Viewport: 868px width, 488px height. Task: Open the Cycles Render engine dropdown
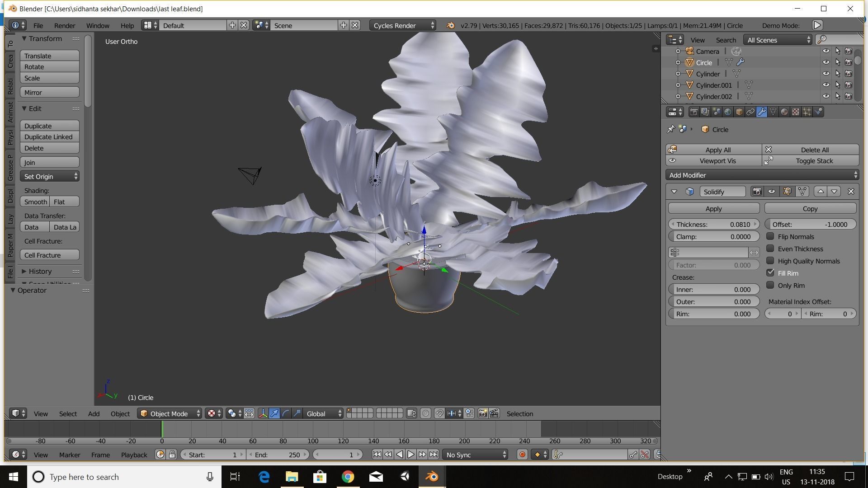pos(403,25)
